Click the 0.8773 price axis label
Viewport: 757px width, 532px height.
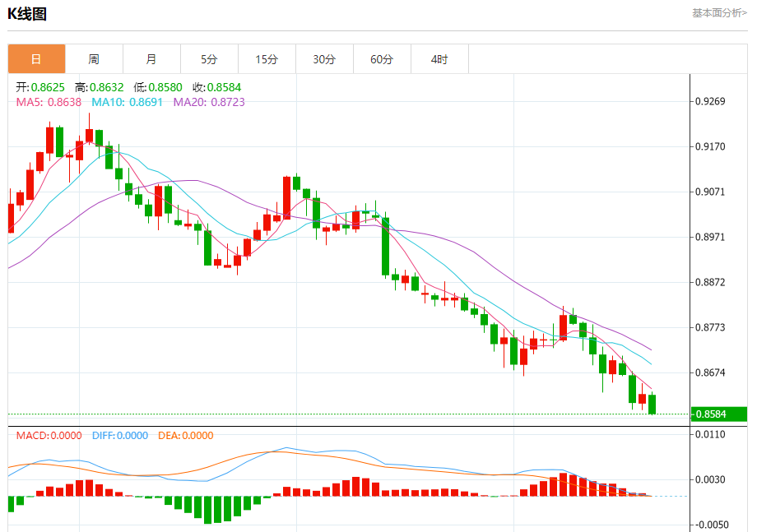pyautogui.click(x=710, y=327)
